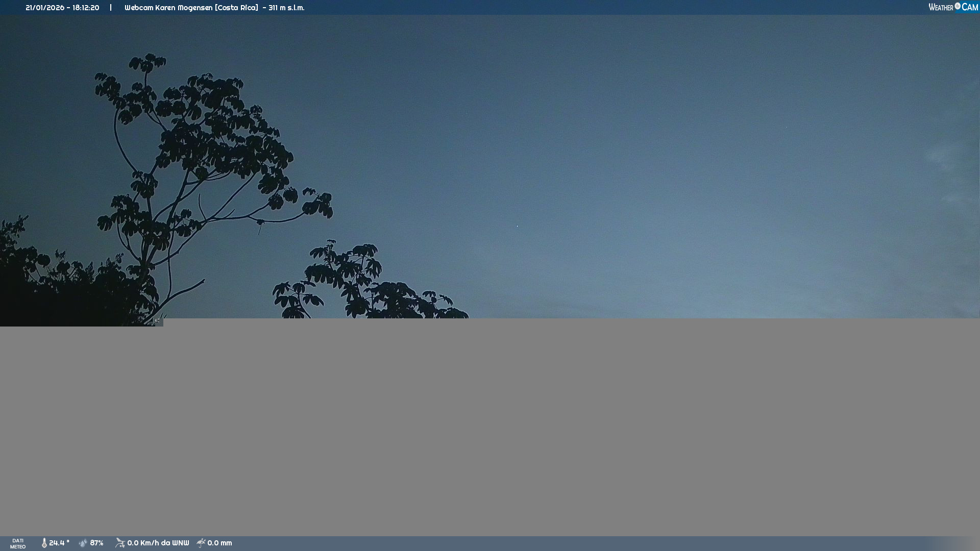Click the WeatherCAM logo
Image resolution: width=980 pixels, height=551 pixels.
(x=953, y=7)
